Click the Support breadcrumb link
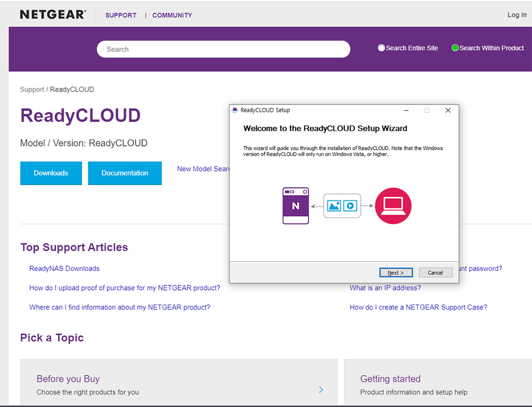Screen dimensions: 532x407 click(x=32, y=89)
